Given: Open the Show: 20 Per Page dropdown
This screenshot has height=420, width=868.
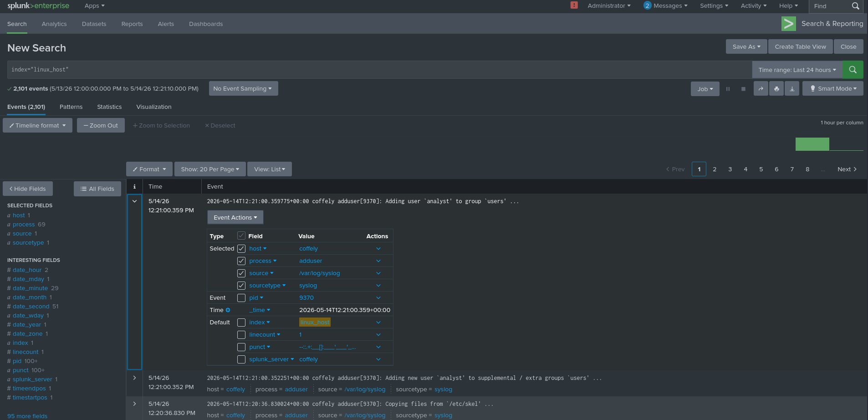Looking at the screenshot, I should coord(210,169).
